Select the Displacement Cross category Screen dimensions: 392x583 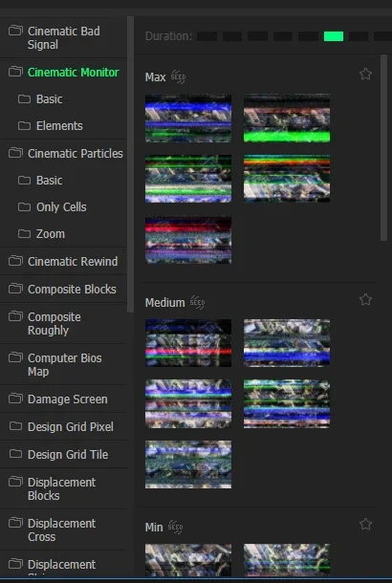point(63,529)
